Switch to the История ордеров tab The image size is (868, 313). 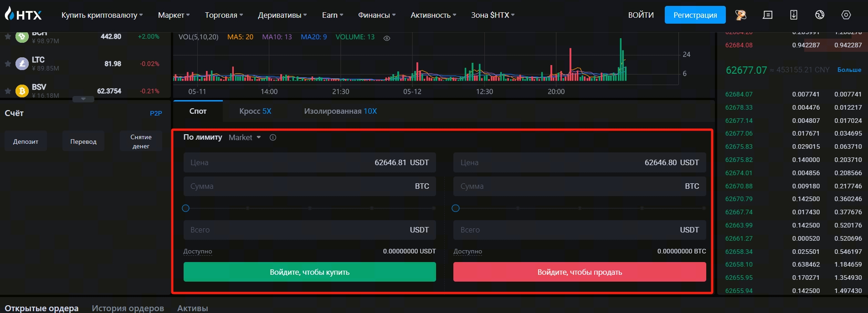tap(128, 308)
